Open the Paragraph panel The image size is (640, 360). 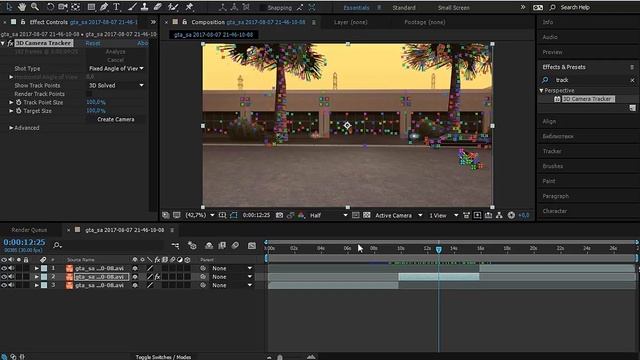[556, 196]
